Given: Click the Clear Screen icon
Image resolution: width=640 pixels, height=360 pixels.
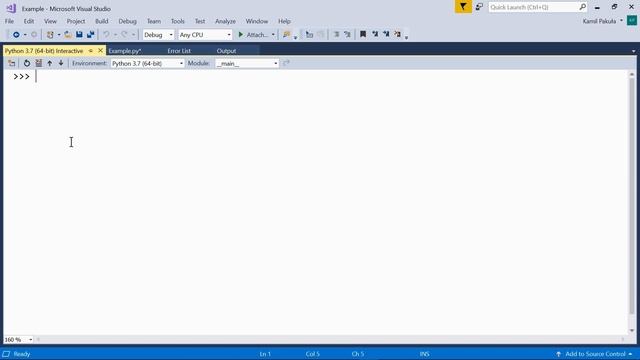Looking at the screenshot, I should pos(38,63).
